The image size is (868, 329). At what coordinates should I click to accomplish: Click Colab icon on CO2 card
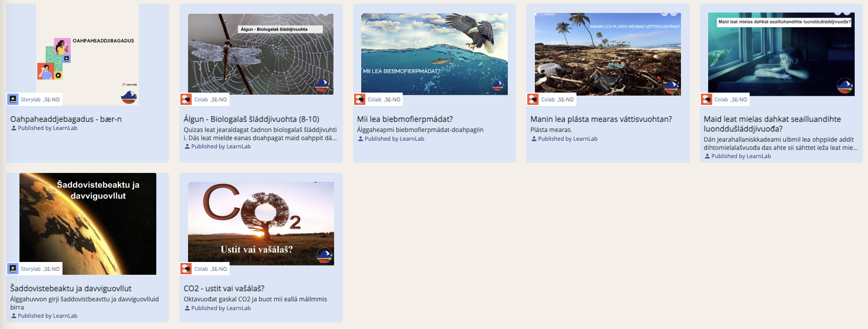187,269
